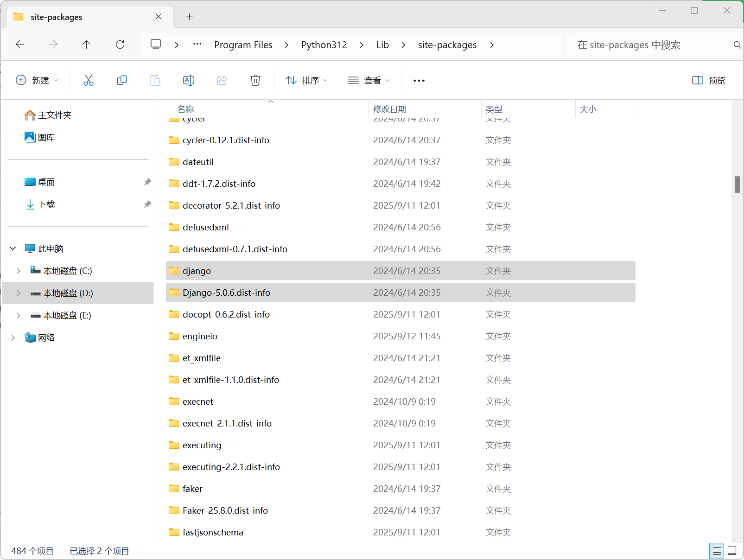Open the 排序 sort dropdown
The image size is (744, 560).
coord(307,80)
